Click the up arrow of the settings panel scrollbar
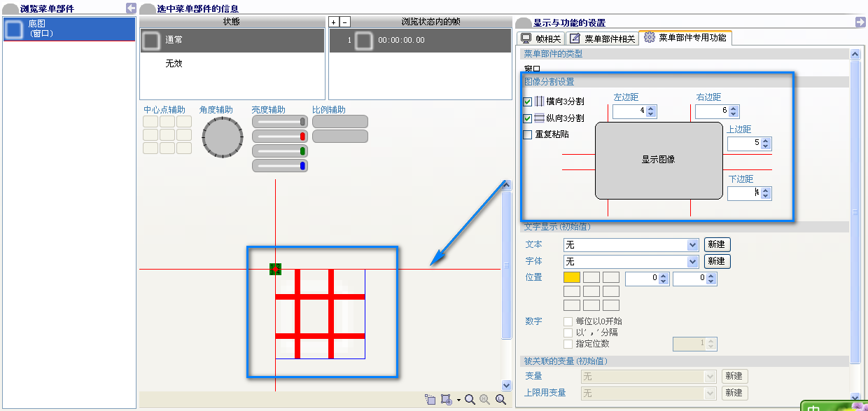Image resolution: width=868 pixels, height=411 pixels. pyautogui.click(x=854, y=55)
